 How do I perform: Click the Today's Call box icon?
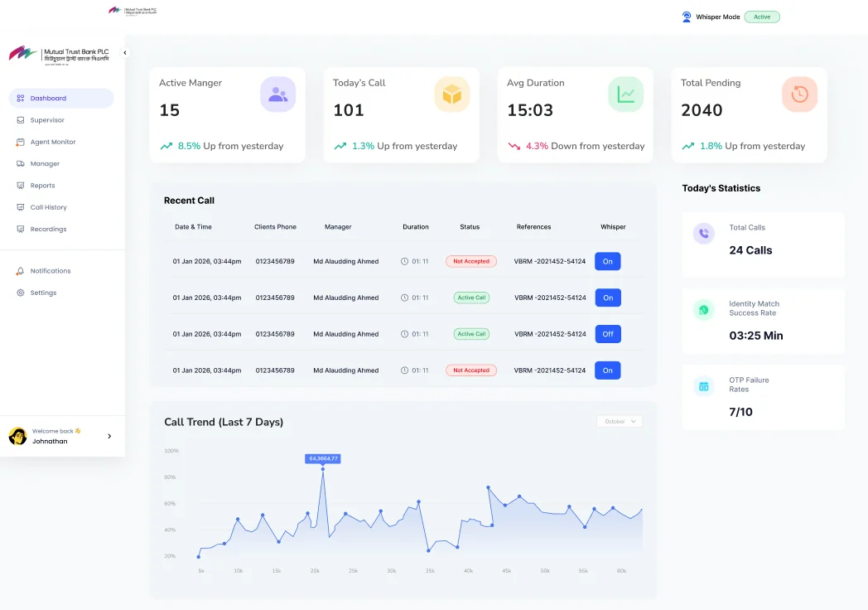[x=451, y=94]
